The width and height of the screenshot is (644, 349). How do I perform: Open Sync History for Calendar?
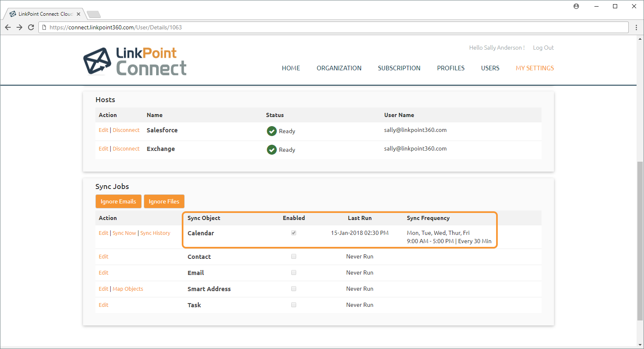click(155, 233)
